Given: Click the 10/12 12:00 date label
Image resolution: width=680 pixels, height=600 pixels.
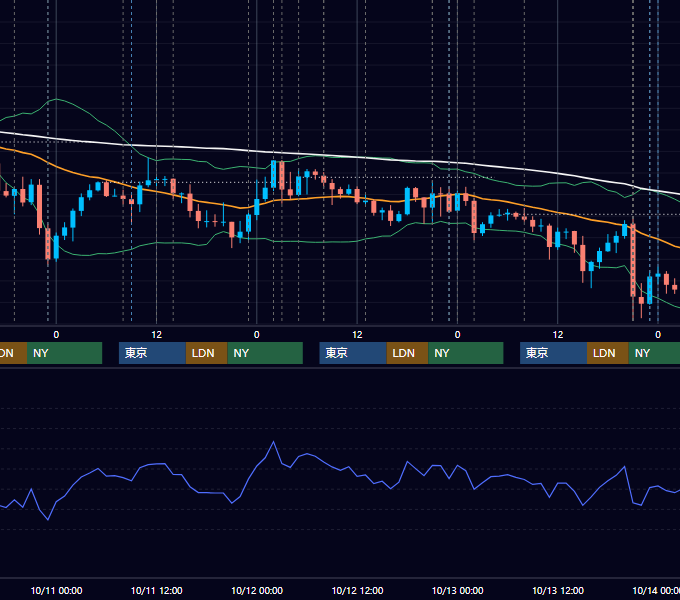Looking at the screenshot, I should 357,590.
